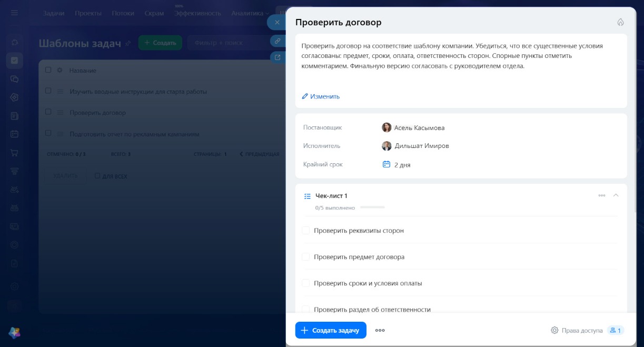Open the checklist three-dot options menu

pos(602,195)
